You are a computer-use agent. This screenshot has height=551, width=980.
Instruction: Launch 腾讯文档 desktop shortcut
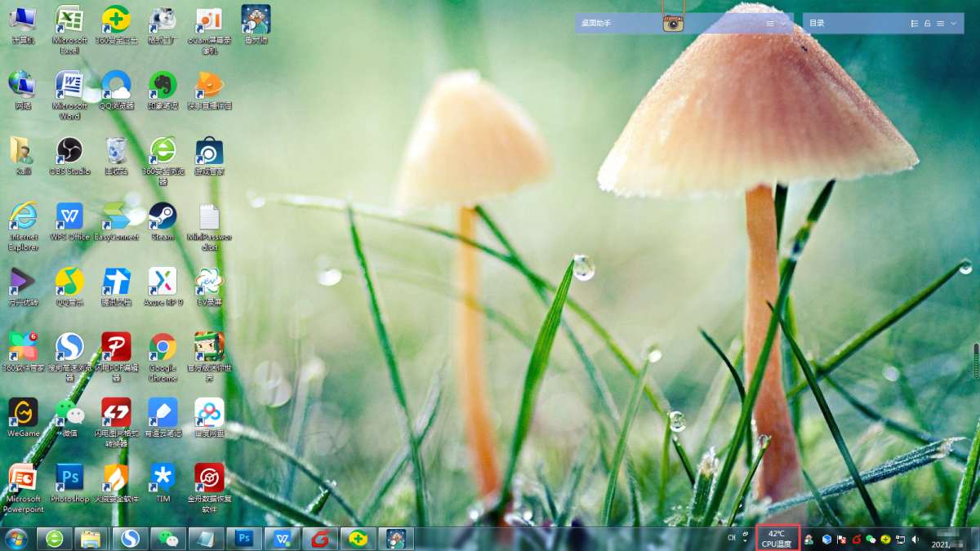[116, 287]
